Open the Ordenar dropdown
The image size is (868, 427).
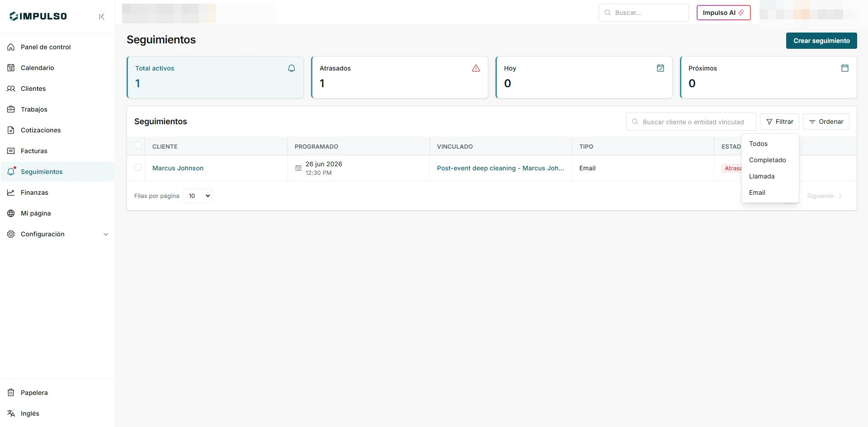(826, 122)
